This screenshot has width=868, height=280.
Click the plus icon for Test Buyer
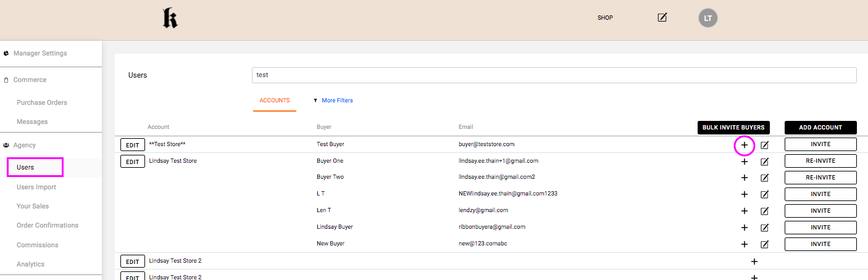[x=745, y=145]
